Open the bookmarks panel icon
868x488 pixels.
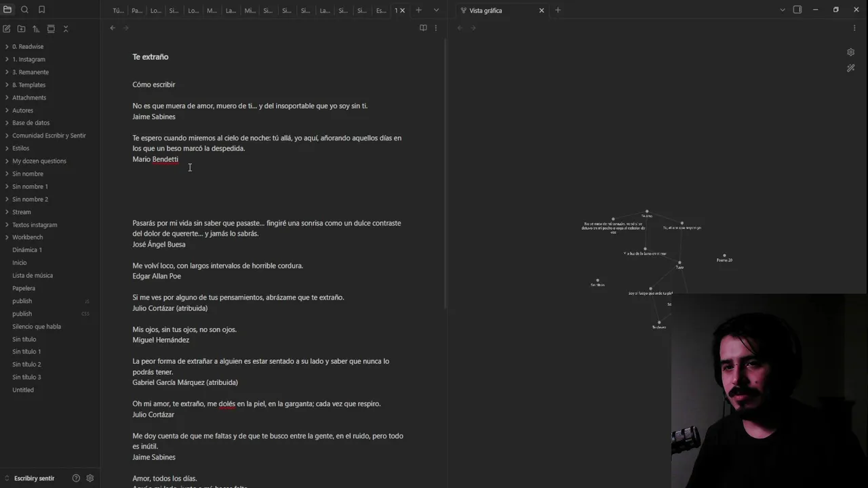pyautogui.click(x=41, y=9)
